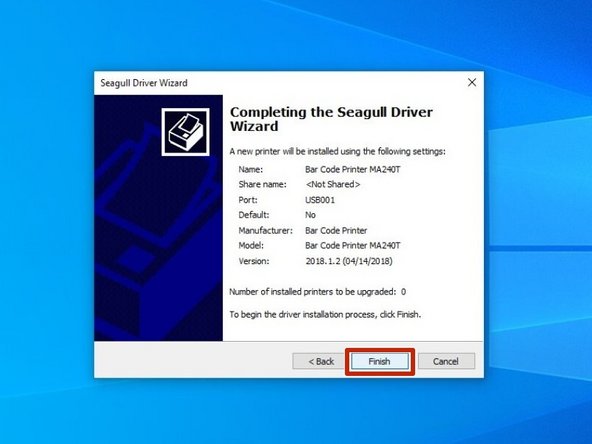Click the 'Version:' label
Image resolution: width=592 pixels, height=444 pixels.
pos(254,261)
